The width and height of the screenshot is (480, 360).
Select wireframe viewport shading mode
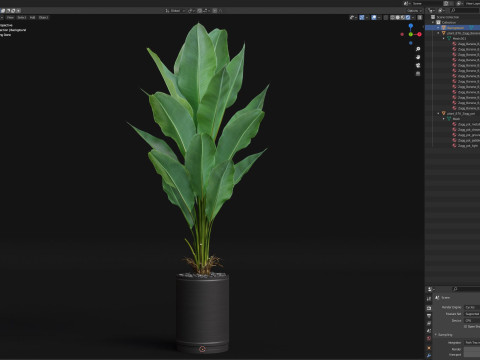tap(392, 17)
